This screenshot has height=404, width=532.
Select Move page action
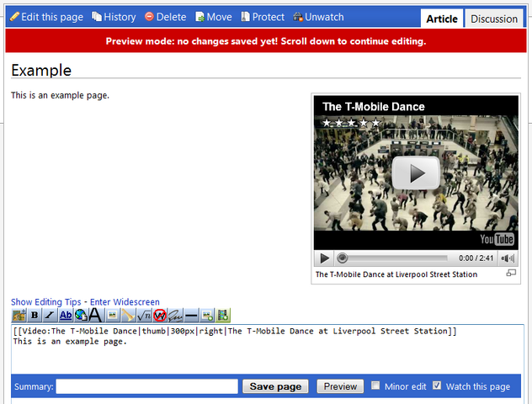pos(219,17)
